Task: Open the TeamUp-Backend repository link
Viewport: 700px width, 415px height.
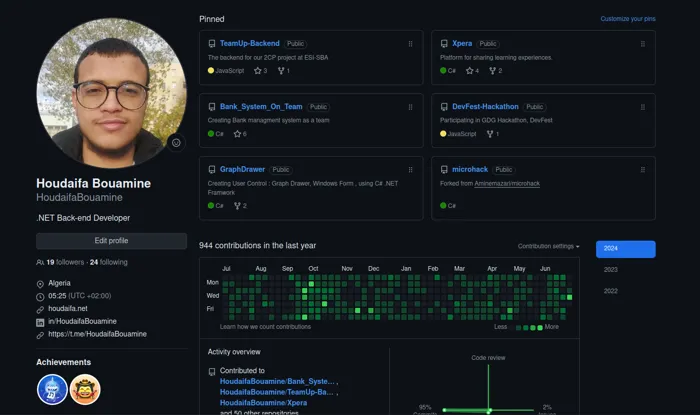Action: (x=250, y=43)
